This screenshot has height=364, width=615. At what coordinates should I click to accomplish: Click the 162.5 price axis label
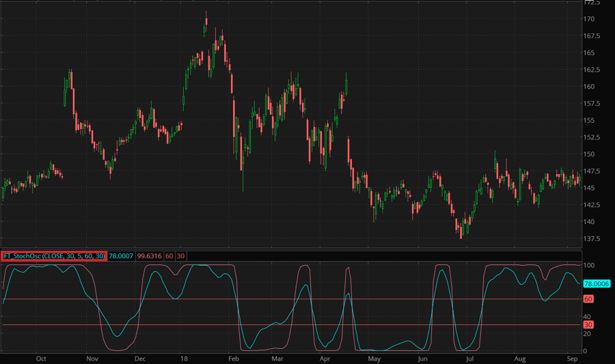pyautogui.click(x=592, y=70)
